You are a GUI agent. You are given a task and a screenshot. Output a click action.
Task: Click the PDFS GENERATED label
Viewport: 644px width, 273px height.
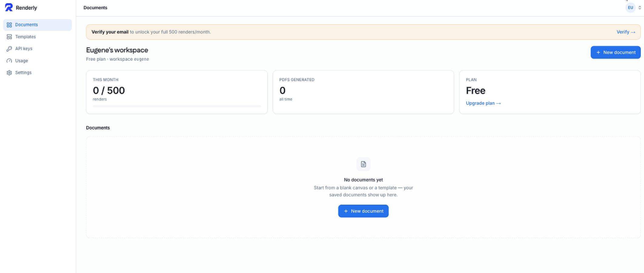[297, 80]
